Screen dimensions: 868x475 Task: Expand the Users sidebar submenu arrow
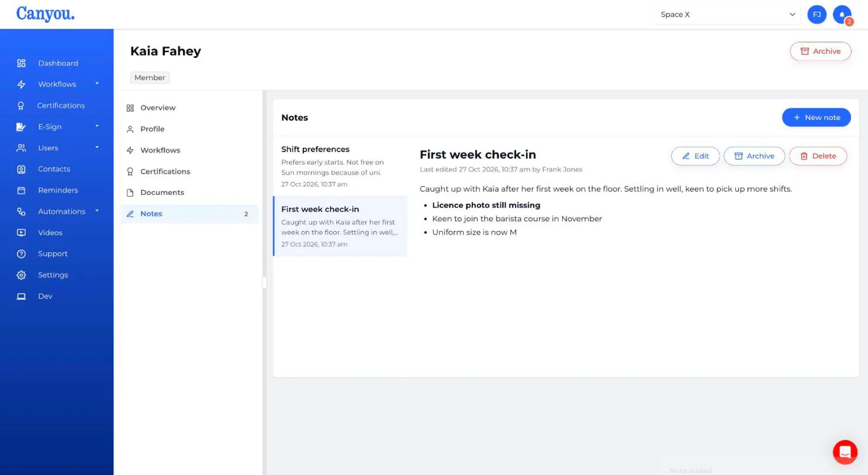97,147
